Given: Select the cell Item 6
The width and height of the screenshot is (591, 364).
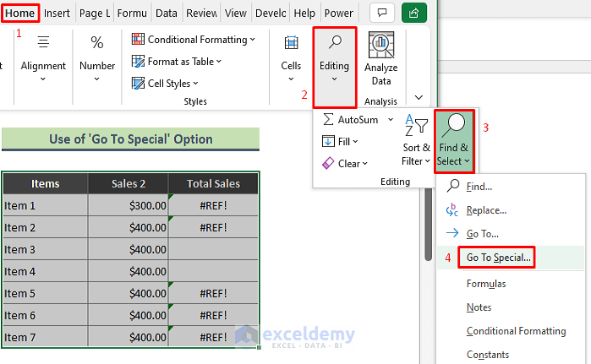Looking at the screenshot, I should pos(45,315).
